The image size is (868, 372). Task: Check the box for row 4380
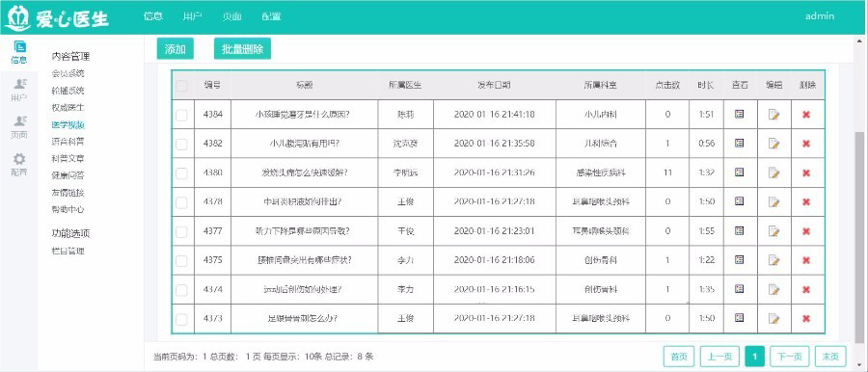(x=181, y=173)
